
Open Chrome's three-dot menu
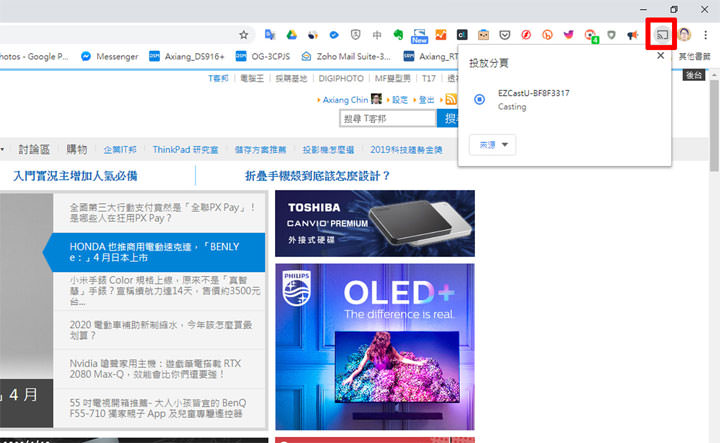707,34
